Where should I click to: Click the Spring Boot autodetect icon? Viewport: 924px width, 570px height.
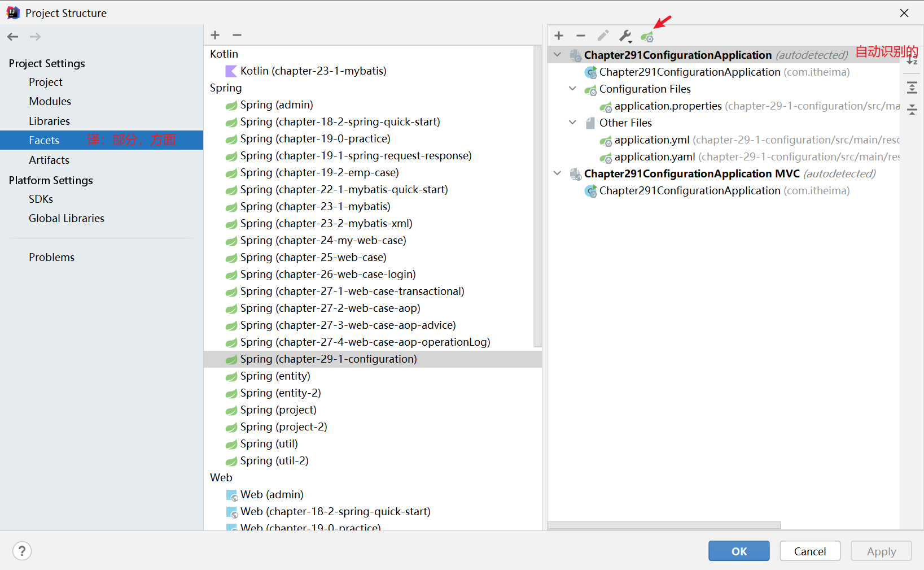[x=647, y=37]
